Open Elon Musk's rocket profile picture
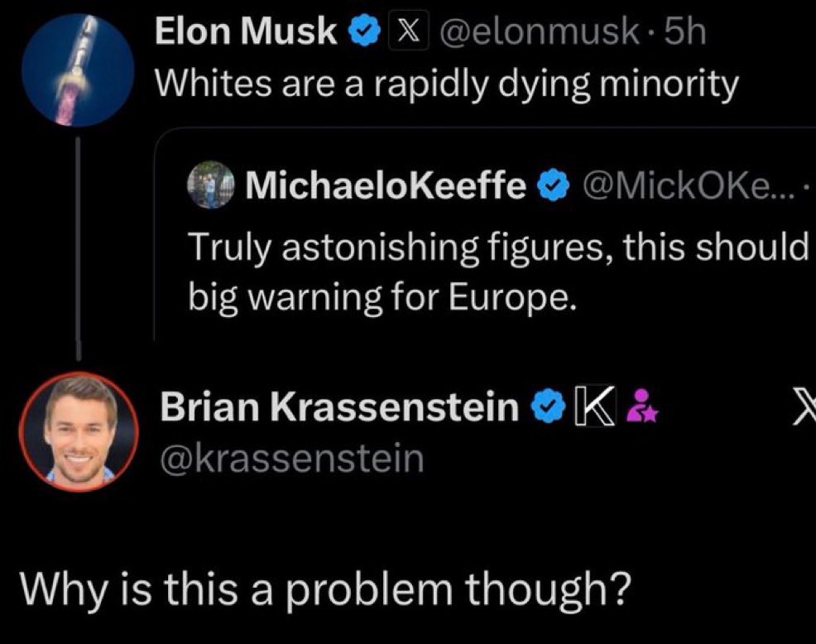The width and height of the screenshot is (816, 644). 76,72
